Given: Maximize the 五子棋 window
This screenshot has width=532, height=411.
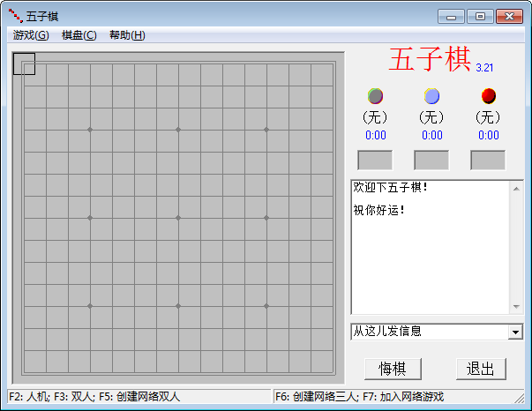Looking at the screenshot, I should [480, 16].
